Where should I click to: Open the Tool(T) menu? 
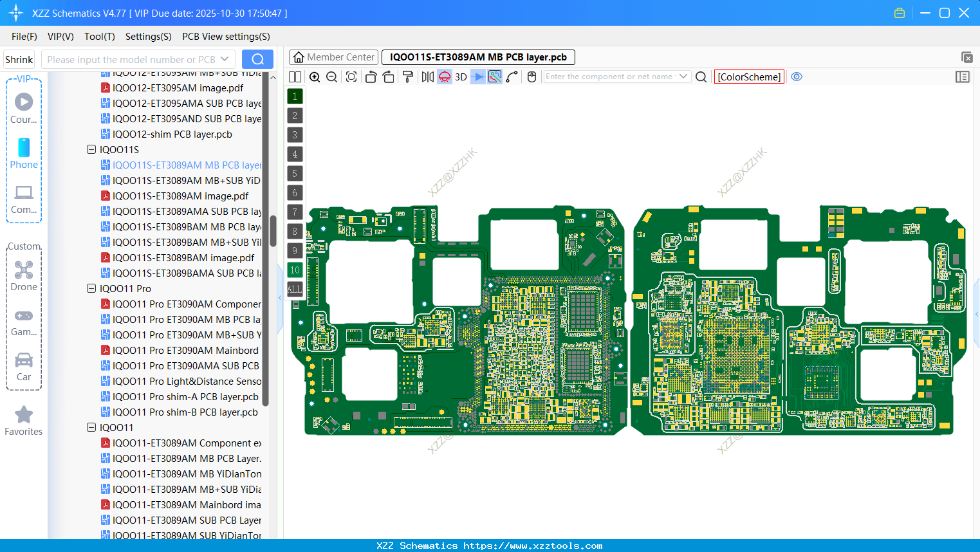[x=99, y=37]
